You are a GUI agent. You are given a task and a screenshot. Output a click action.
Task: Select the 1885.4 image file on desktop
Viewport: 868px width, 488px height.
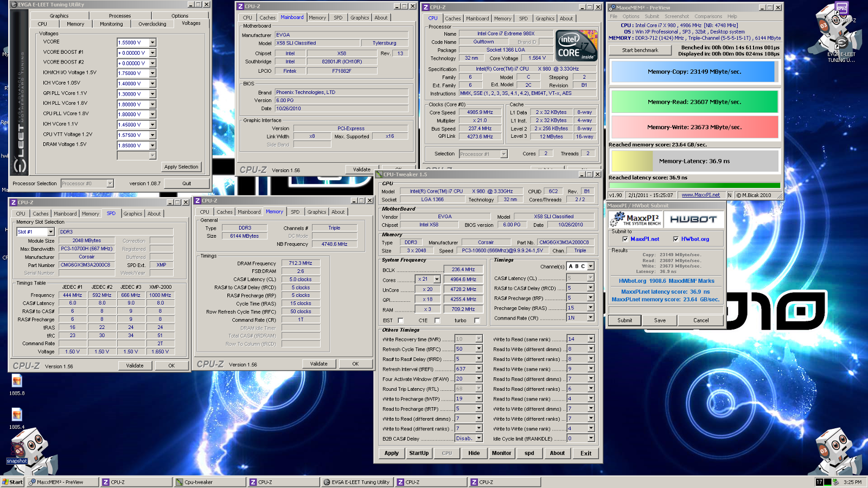[x=17, y=419]
